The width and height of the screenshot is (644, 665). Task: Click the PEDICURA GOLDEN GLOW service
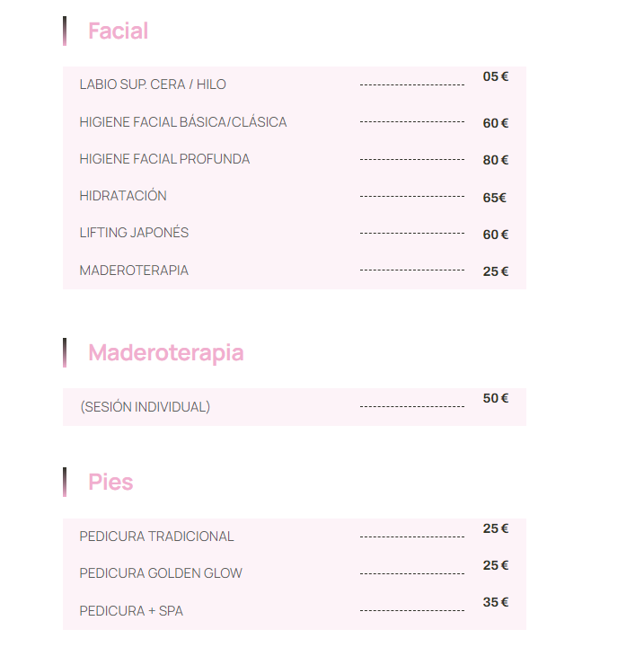161,573
